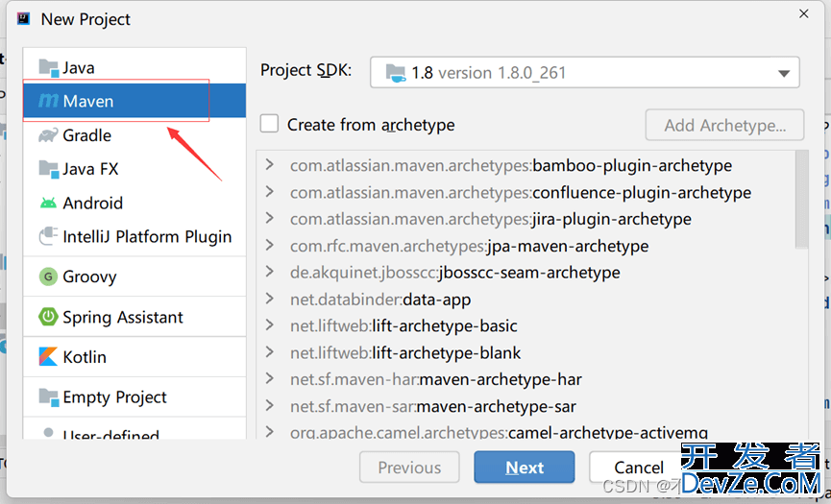Choose Gradle project type

(134, 135)
